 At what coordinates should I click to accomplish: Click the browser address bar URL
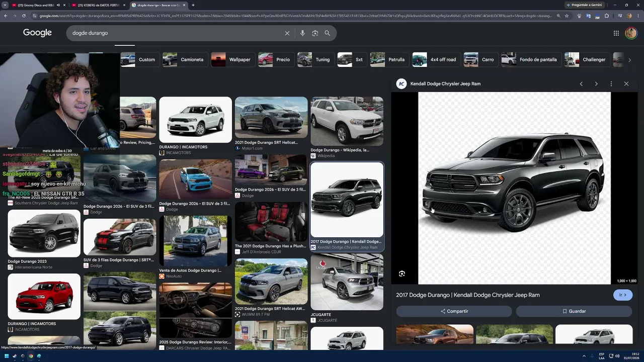pos(296,16)
